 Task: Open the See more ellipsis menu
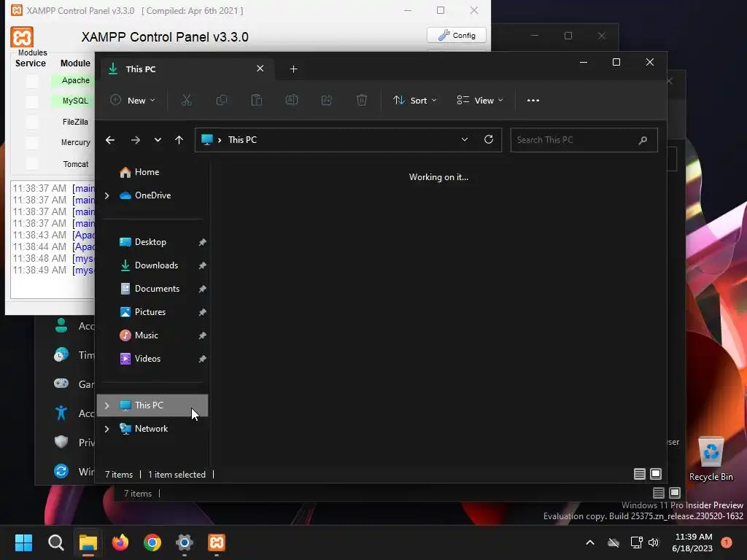533,101
